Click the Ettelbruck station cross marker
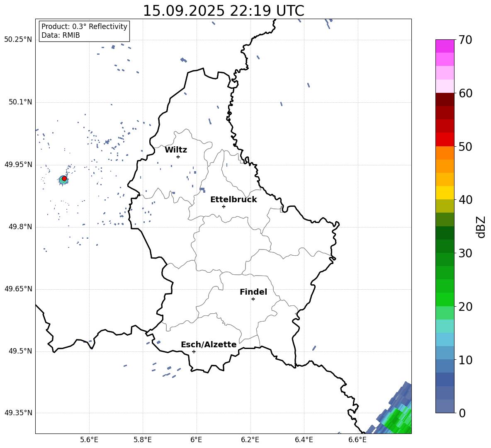 224,206
